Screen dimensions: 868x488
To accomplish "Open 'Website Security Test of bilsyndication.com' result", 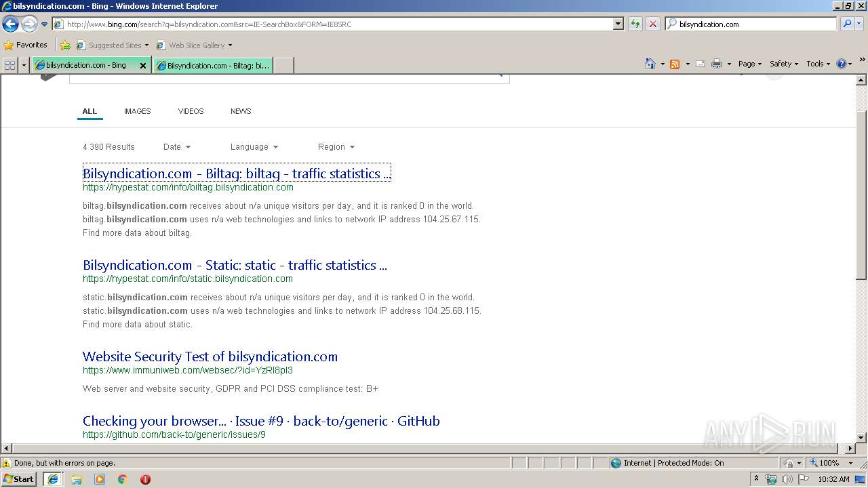I will point(210,357).
